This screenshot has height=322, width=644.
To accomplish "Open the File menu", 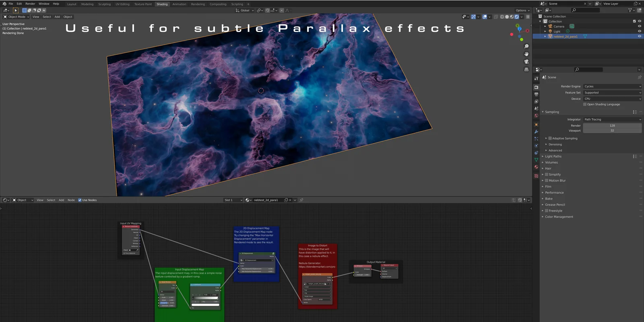I will click(11, 4).
